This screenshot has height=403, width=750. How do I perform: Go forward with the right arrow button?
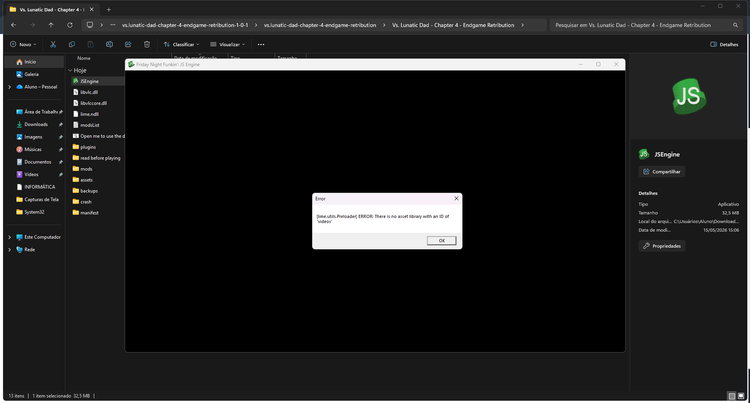[32, 25]
